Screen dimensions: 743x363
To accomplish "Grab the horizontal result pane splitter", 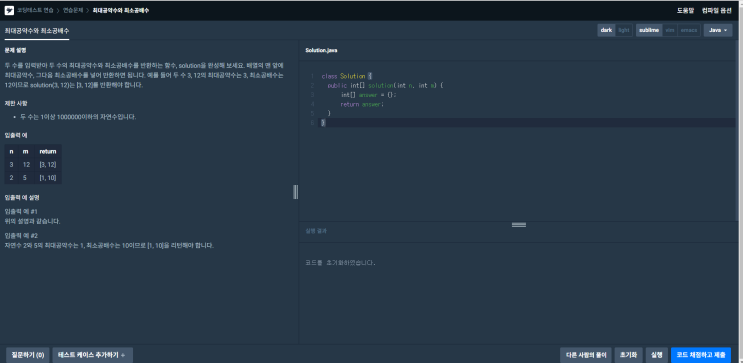I will (x=519, y=225).
